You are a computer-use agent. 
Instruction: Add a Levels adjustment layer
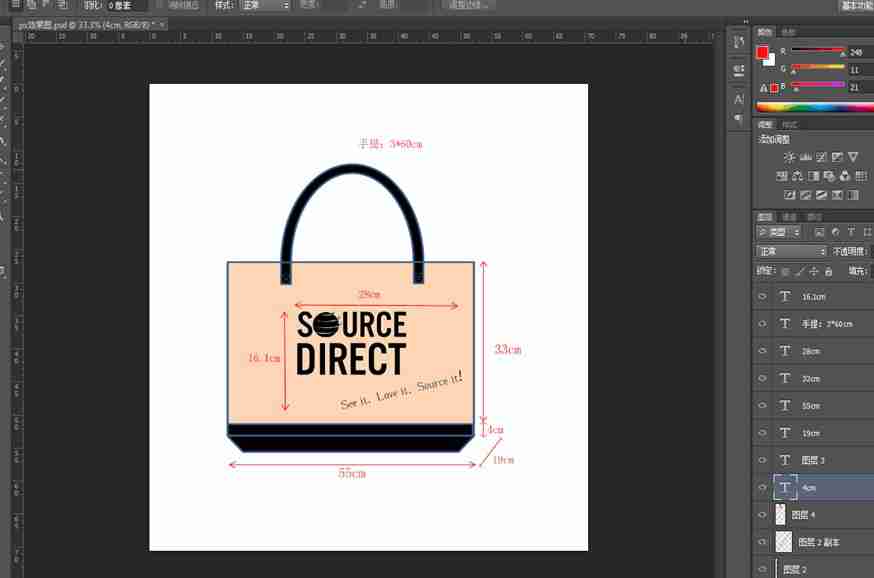tap(805, 158)
